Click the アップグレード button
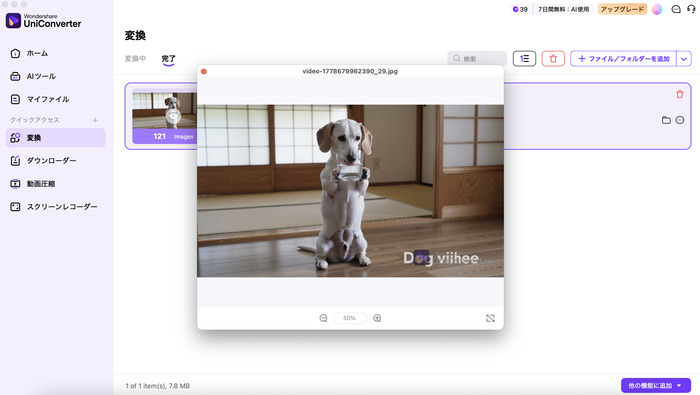The height and width of the screenshot is (395, 700). (x=622, y=9)
